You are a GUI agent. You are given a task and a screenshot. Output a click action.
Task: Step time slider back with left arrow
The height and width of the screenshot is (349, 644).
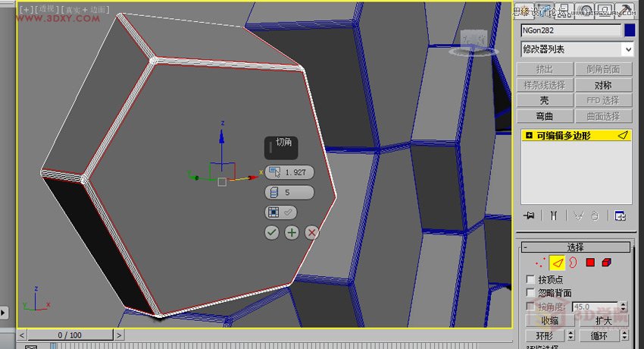[22, 335]
